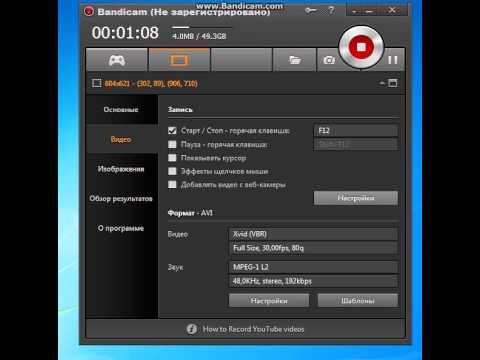Image resolution: width=480 pixels, height=360 pixels.
Task: Click the Формат - AVI heading
Action: point(190,213)
